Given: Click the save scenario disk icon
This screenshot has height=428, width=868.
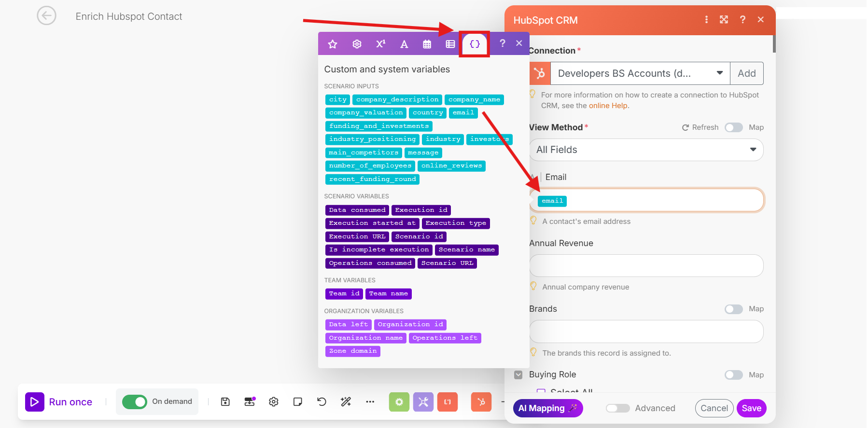Looking at the screenshot, I should 225,401.
